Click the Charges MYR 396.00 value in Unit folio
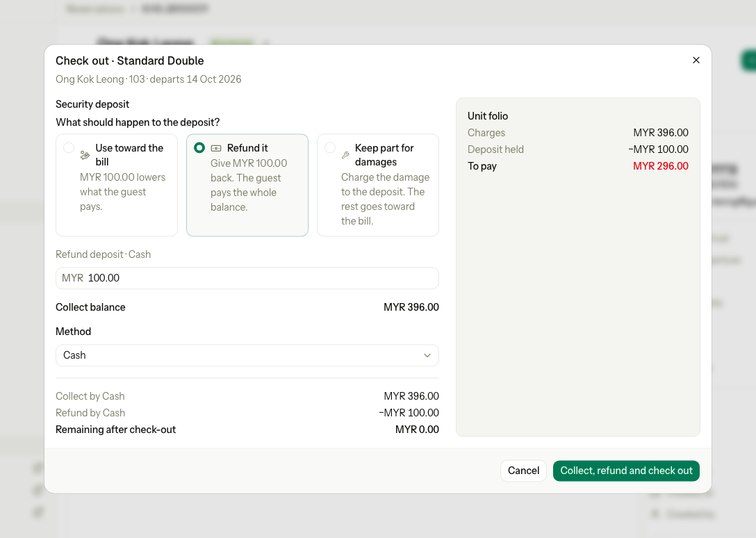Viewport: 756px width, 538px height. [661, 133]
